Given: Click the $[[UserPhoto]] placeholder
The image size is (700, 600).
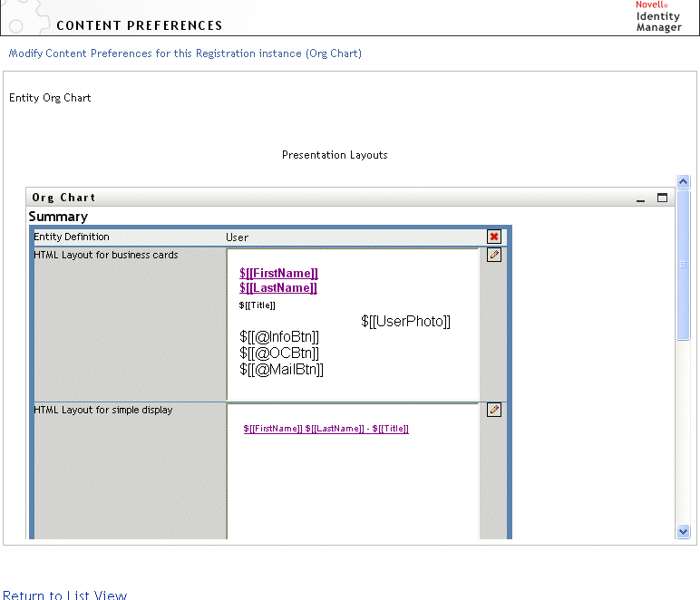Looking at the screenshot, I should coord(406,321).
